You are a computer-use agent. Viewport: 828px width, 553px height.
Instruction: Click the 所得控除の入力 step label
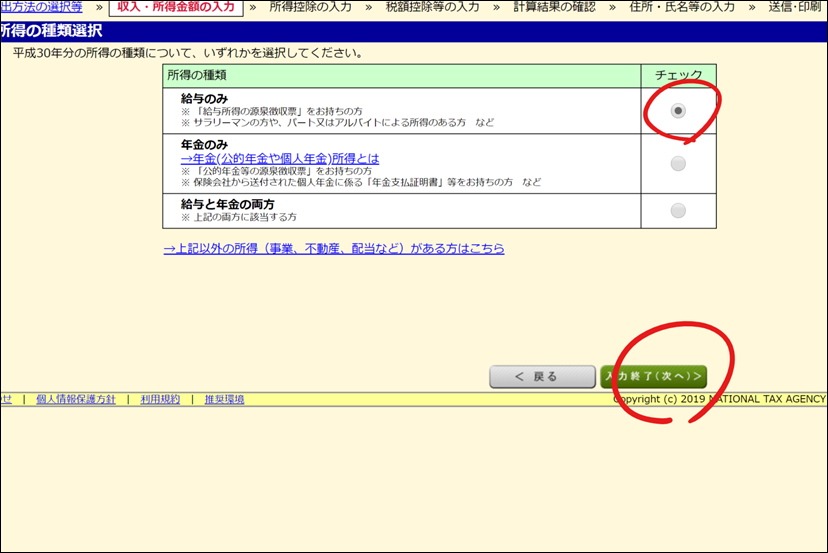(310, 7)
